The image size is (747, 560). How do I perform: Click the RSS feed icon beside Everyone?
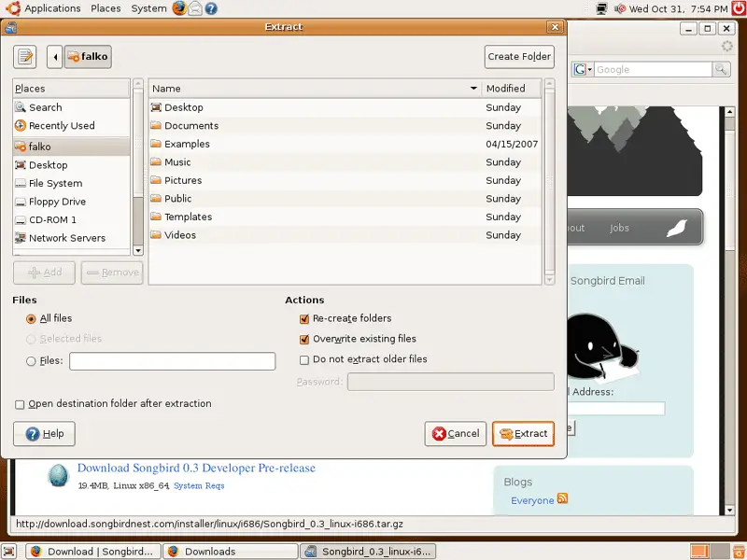coord(563,498)
